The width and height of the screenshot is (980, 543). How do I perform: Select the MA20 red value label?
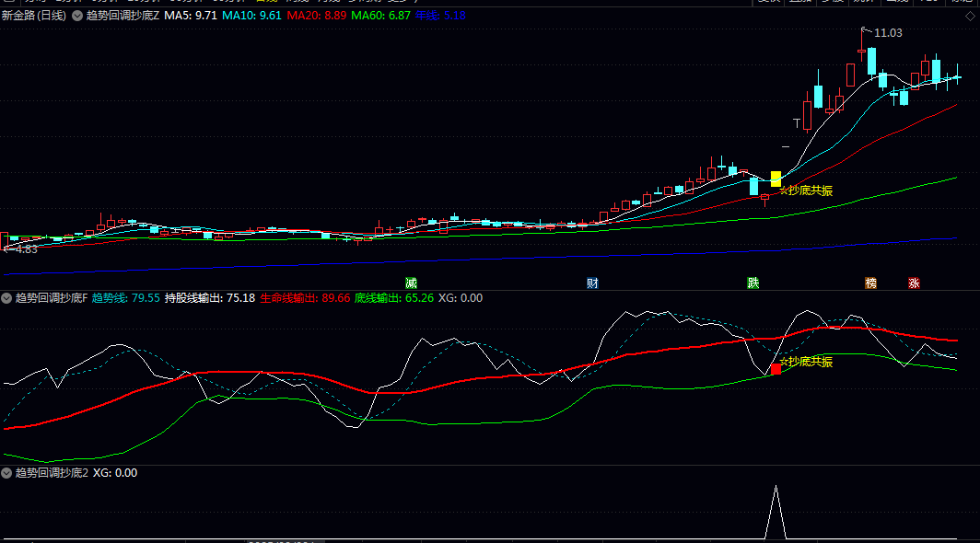click(x=317, y=17)
